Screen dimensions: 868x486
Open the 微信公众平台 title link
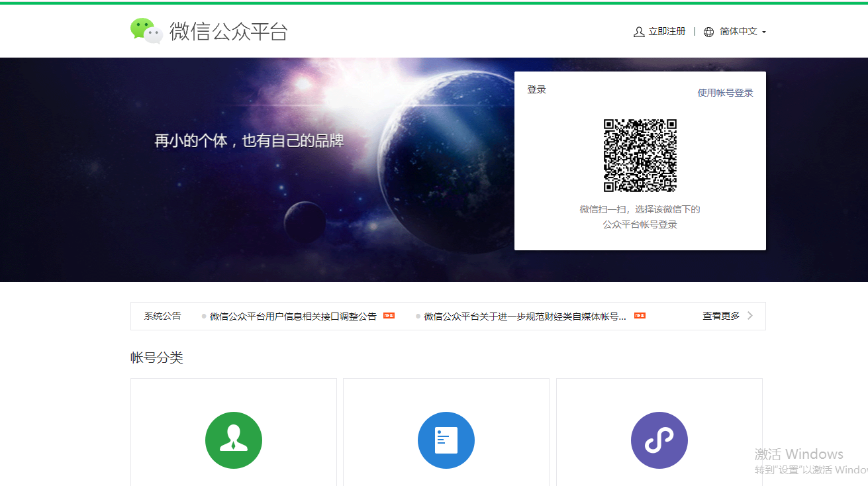click(x=228, y=31)
